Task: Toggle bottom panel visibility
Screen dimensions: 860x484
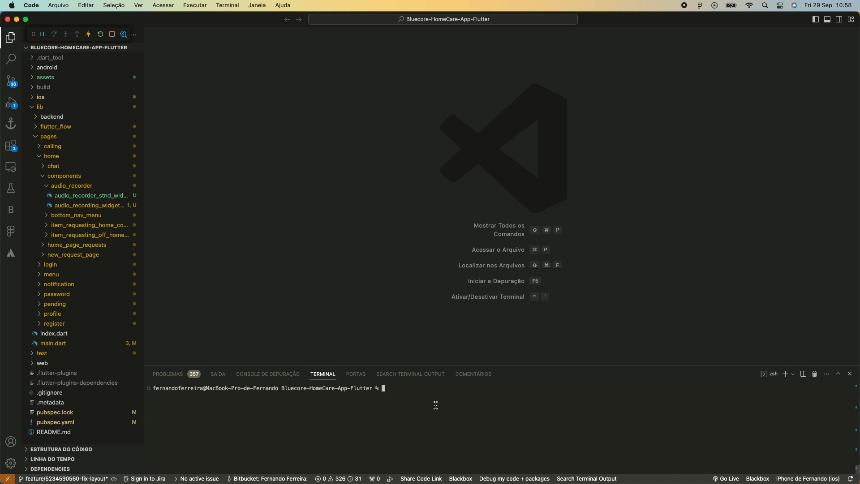Action: pos(827,19)
